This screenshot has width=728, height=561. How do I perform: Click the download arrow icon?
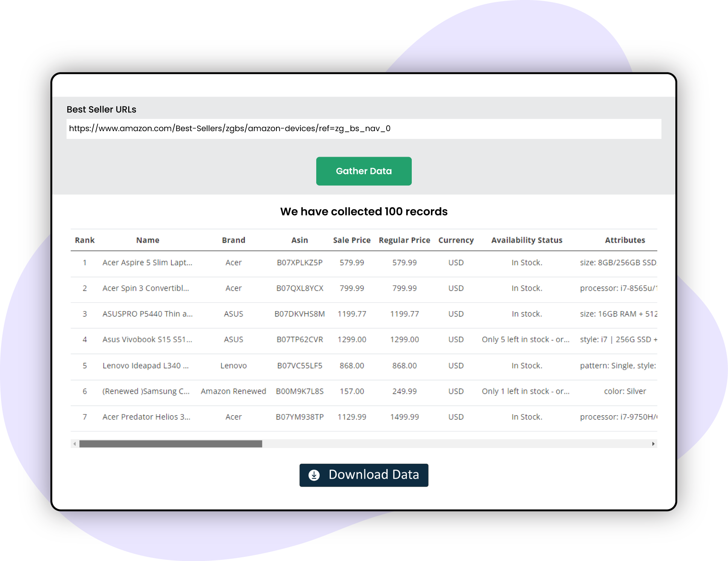(314, 475)
